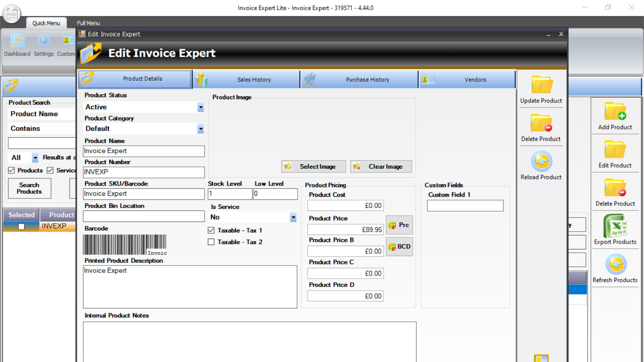
Task: Open the Product Name search field dropdown
Action: [x=42, y=114]
